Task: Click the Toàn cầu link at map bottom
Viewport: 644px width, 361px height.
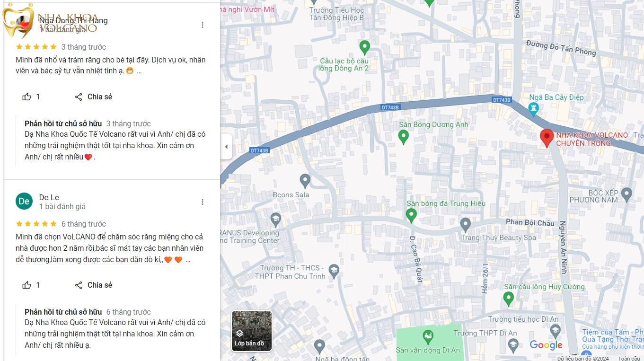Action: pos(629,358)
